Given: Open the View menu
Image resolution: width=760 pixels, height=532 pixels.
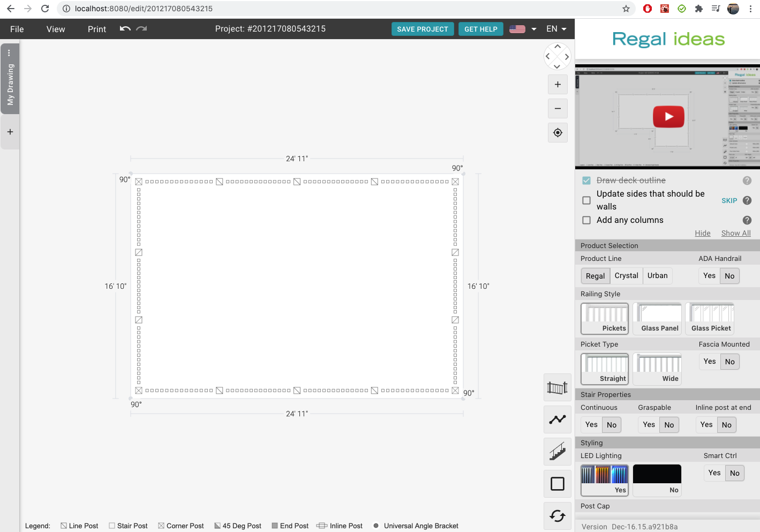Looking at the screenshot, I should [x=56, y=29].
